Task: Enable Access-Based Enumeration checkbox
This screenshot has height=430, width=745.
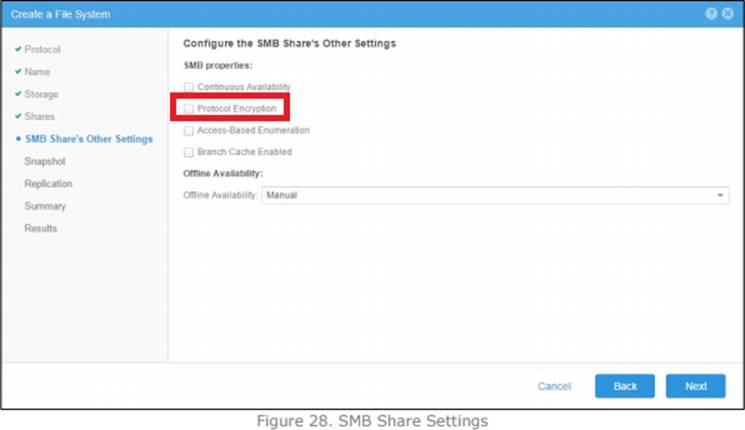Action: point(189,130)
